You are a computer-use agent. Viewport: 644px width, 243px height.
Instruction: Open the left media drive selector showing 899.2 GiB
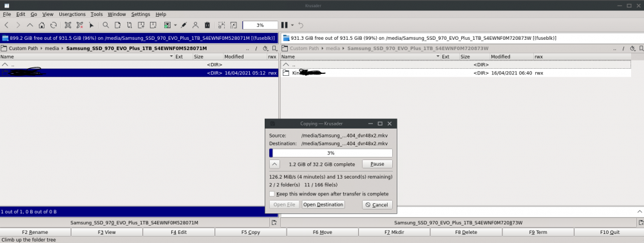coord(139,38)
